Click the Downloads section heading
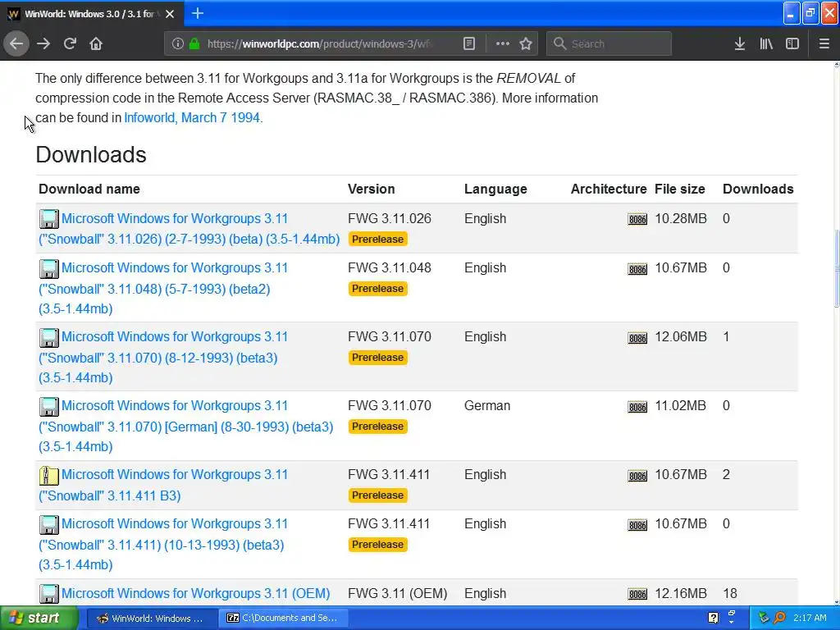840x630 pixels. (91, 154)
